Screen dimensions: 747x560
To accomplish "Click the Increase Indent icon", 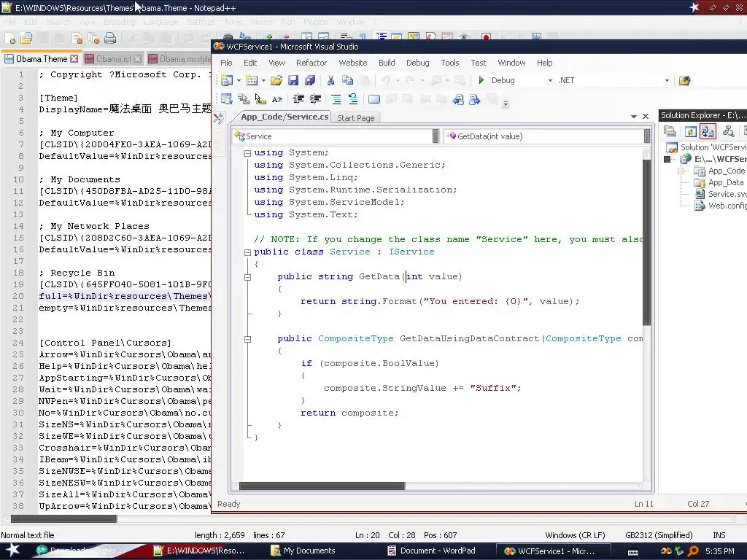I will click(x=315, y=99).
